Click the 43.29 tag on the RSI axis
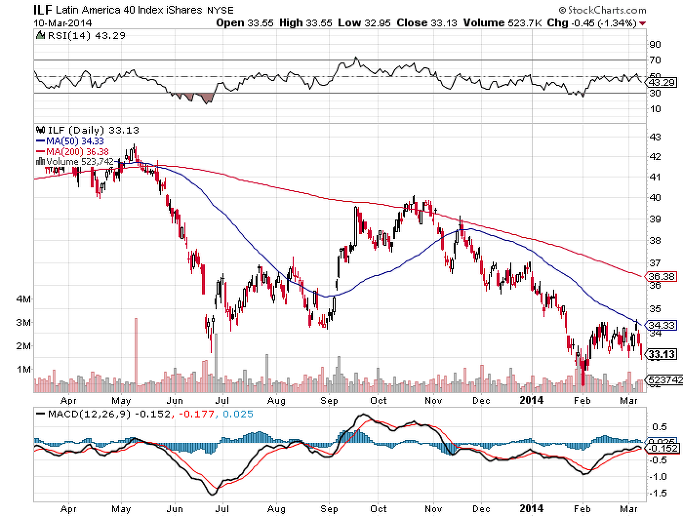Screen dimensions: 683x517 pyautogui.click(x=662, y=82)
